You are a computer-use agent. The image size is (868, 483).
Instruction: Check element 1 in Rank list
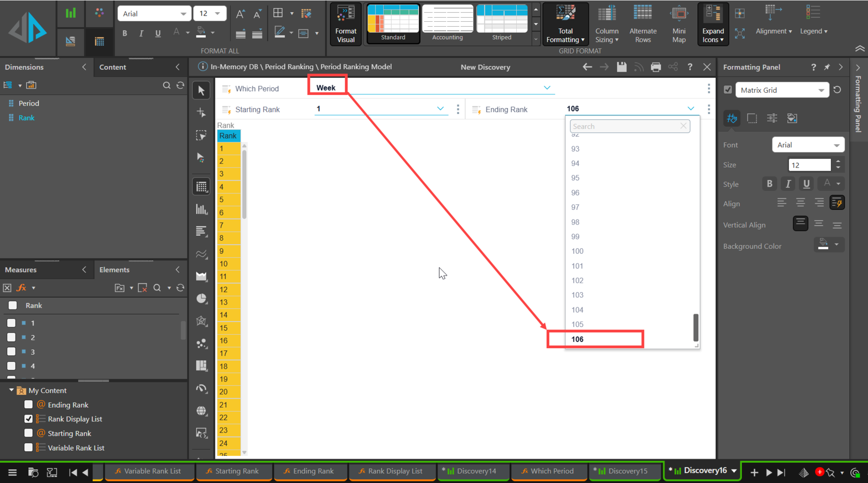(x=11, y=323)
